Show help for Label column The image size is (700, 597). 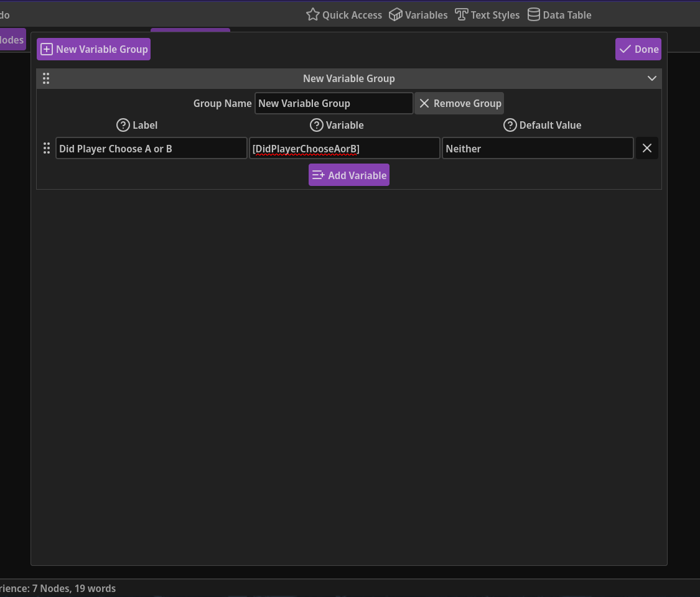point(123,125)
